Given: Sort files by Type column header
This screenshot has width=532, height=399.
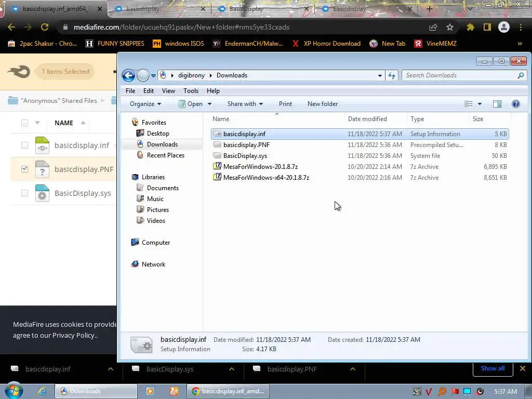Looking at the screenshot, I should pyautogui.click(x=438, y=119).
